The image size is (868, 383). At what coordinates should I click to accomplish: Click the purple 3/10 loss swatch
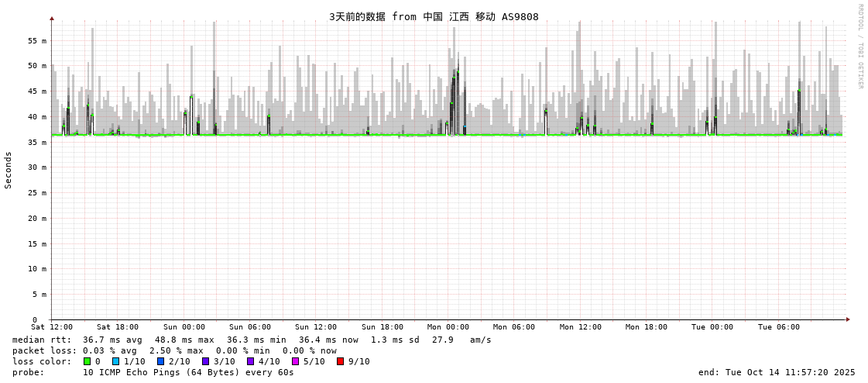pyautogui.click(x=206, y=361)
